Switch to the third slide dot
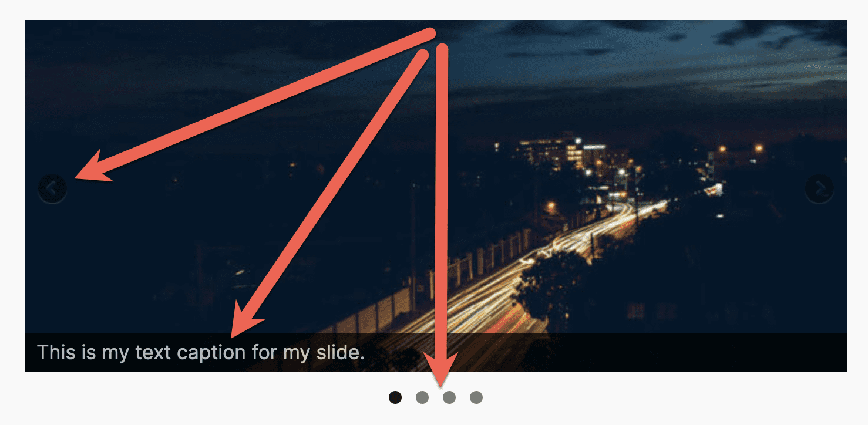The image size is (868, 425). 449,397
